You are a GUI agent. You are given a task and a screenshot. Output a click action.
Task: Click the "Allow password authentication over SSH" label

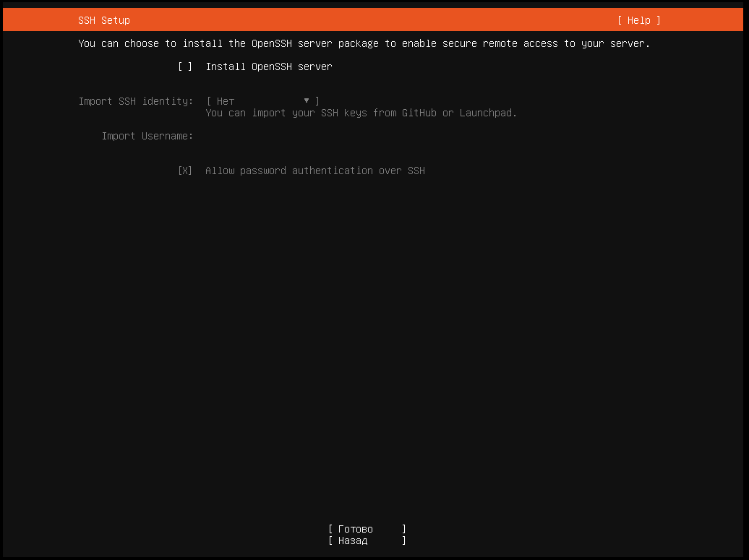coord(314,171)
